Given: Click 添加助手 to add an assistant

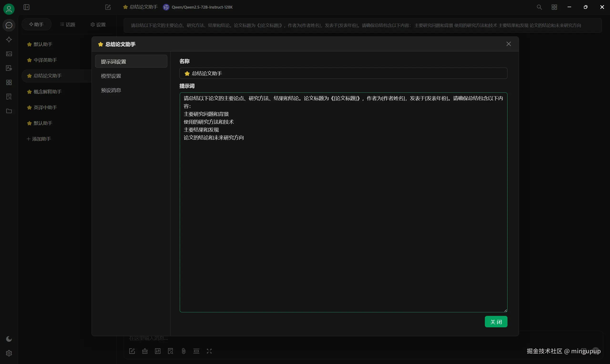Looking at the screenshot, I should click(x=39, y=139).
